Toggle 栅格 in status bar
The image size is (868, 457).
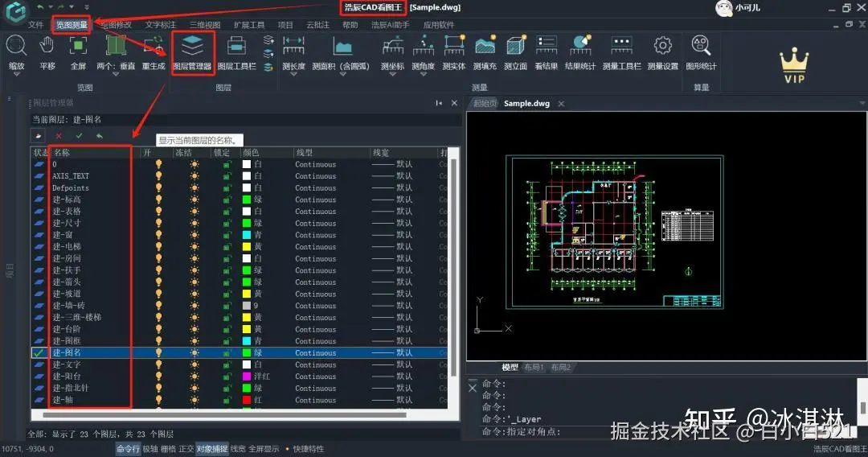click(168, 449)
